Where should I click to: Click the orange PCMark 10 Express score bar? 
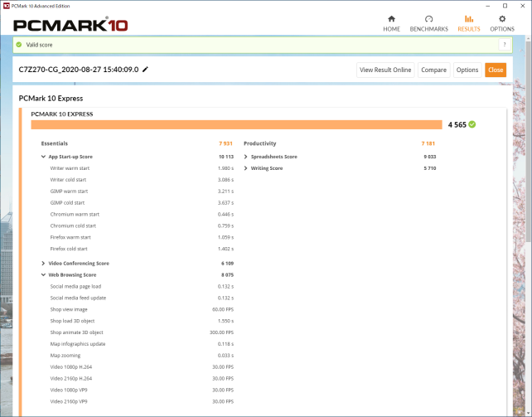(x=236, y=124)
